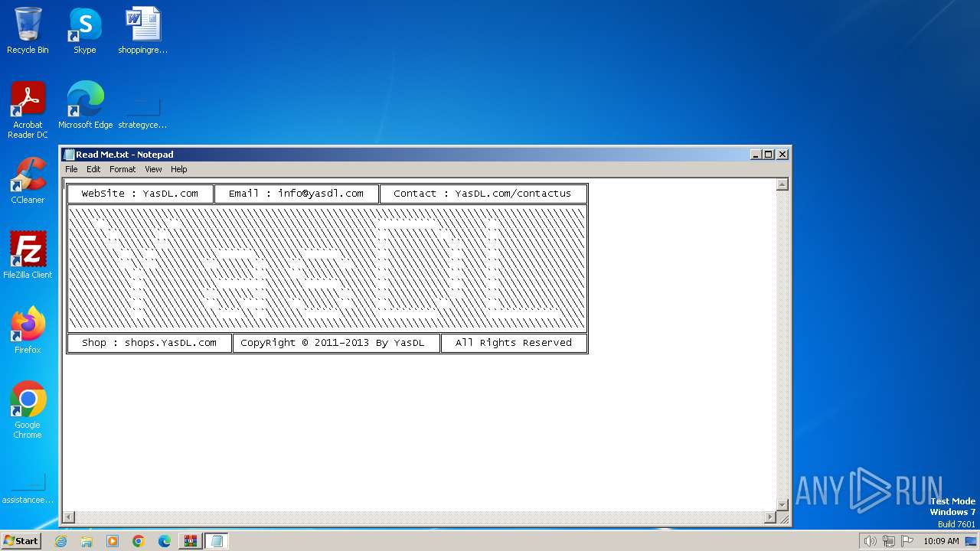980x551 pixels.
Task: Minimize the Notepad window
Action: [756, 155]
